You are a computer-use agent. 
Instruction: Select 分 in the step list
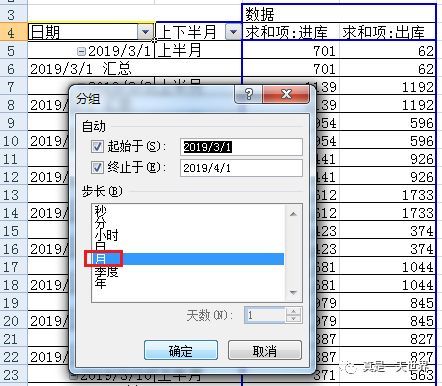pyautogui.click(x=100, y=223)
